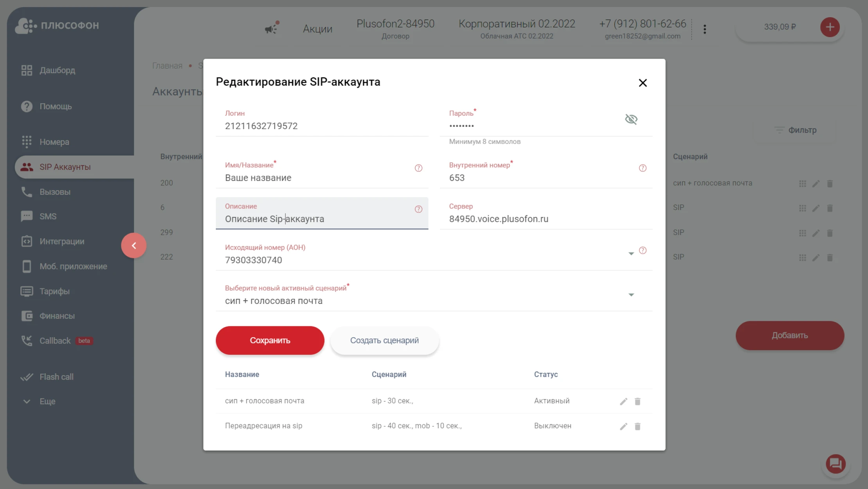Open the three-dot account menu
Viewport: 868px width, 489px height.
click(x=705, y=29)
